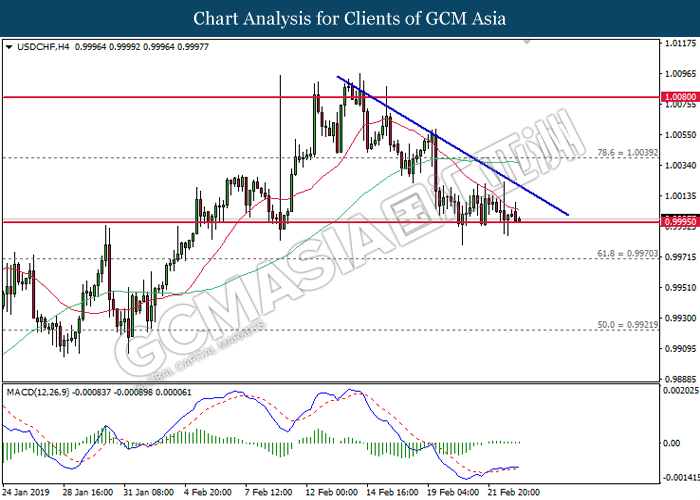The width and height of the screenshot is (700, 500).
Task: Select the 12 Feb 00:00 time label
Action: click(x=332, y=492)
